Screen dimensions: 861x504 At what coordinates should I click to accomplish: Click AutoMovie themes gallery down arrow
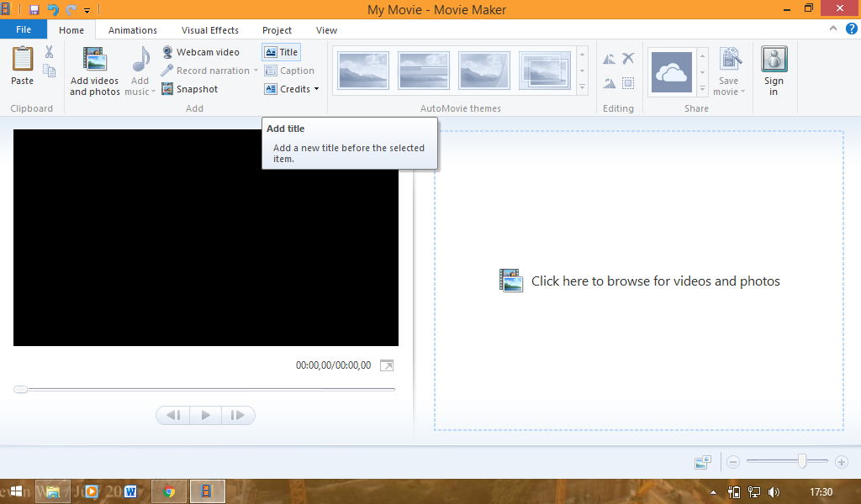pos(583,71)
